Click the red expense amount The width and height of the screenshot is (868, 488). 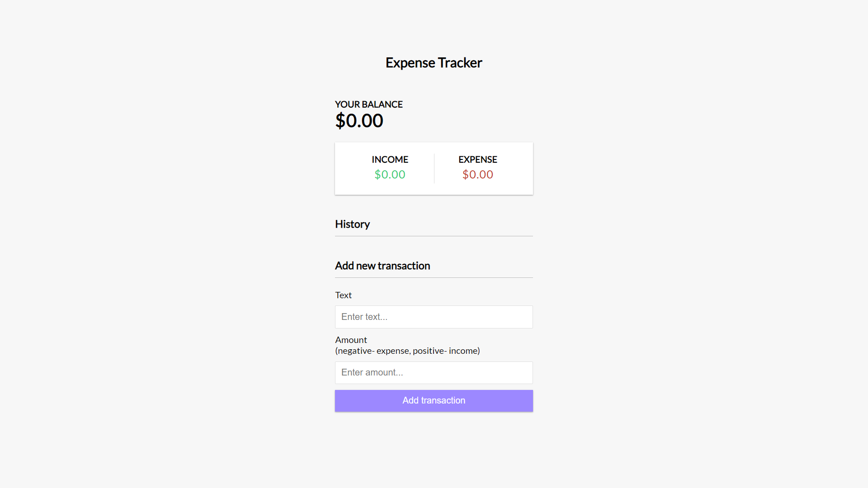pos(477,174)
